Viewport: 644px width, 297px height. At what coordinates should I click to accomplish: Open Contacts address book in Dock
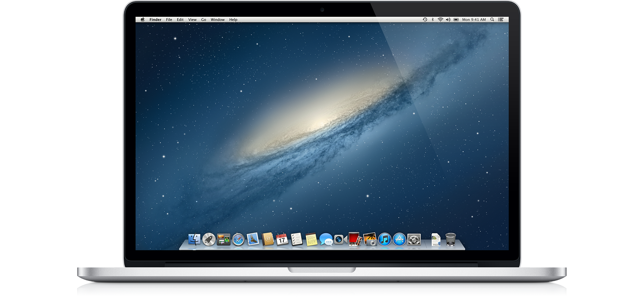click(268, 239)
